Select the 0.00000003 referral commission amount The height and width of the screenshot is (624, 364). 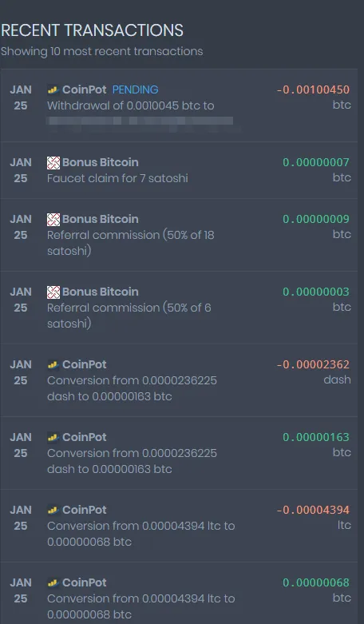(x=316, y=292)
